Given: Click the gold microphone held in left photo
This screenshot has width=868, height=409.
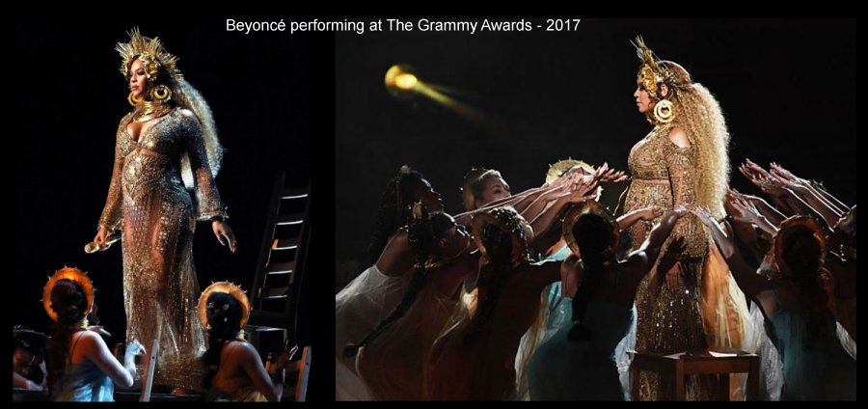Looking at the screenshot, I should pyautogui.click(x=102, y=243).
